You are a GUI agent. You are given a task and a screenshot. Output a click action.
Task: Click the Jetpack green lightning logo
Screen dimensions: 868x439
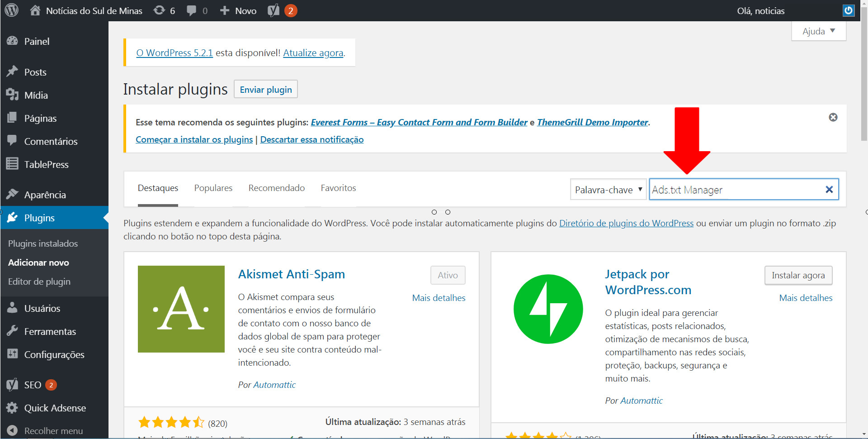click(x=548, y=309)
